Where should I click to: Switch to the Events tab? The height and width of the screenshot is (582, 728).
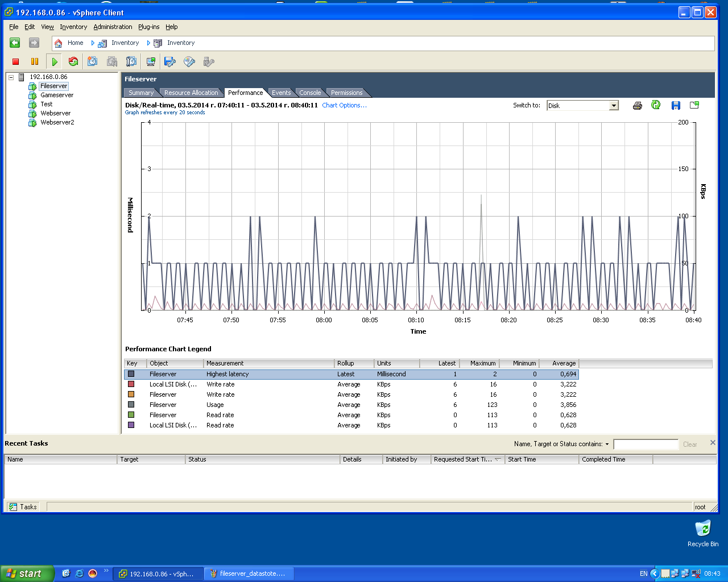(x=281, y=93)
